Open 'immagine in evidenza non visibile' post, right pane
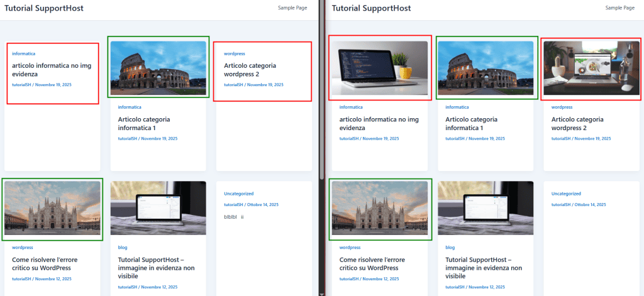 pos(484,268)
